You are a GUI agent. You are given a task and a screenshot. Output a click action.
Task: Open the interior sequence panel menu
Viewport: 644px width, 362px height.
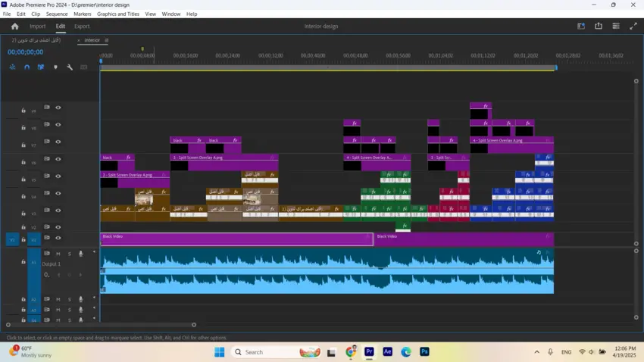(107, 40)
